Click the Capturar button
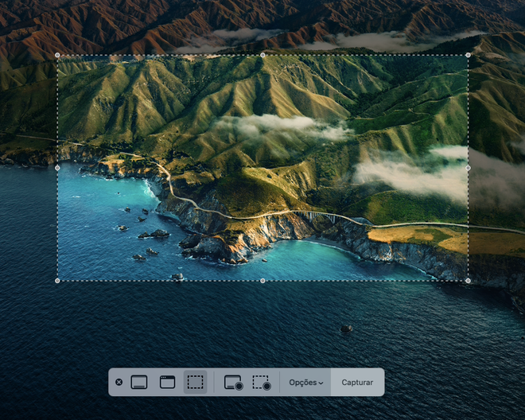This screenshot has width=525, height=420. click(357, 382)
